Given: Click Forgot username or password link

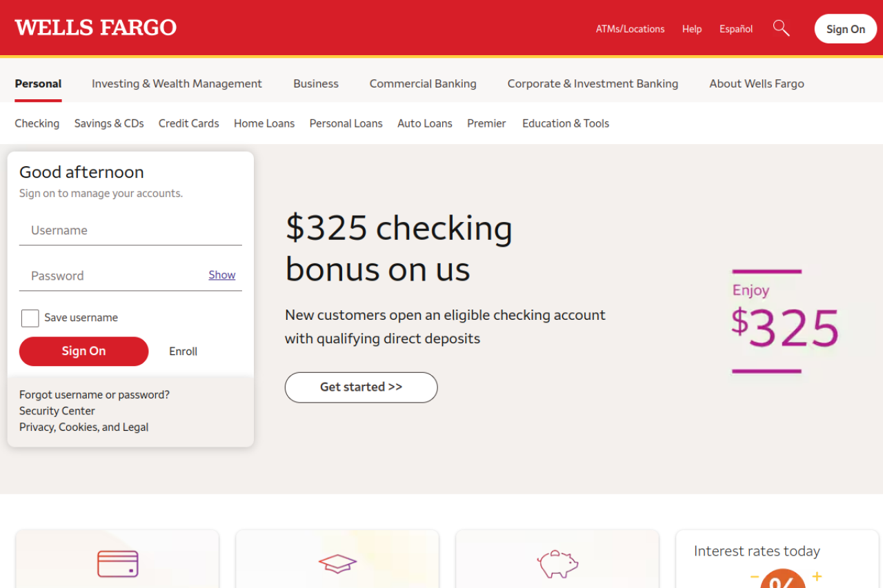Looking at the screenshot, I should (x=94, y=394).
